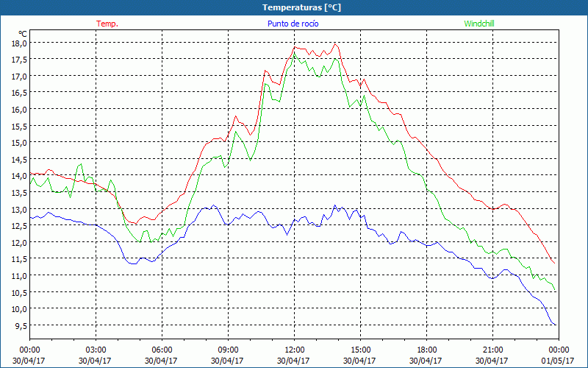Viewport: 588px width, 368px height.
Task: Click the °C unit label above the y-axis
Action: pyautogui.click(x=23, y=34)
